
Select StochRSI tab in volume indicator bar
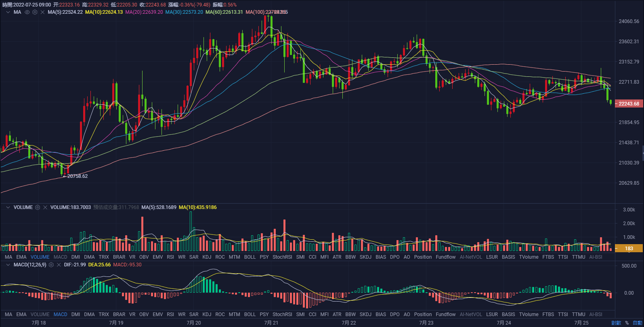[282, 257]
